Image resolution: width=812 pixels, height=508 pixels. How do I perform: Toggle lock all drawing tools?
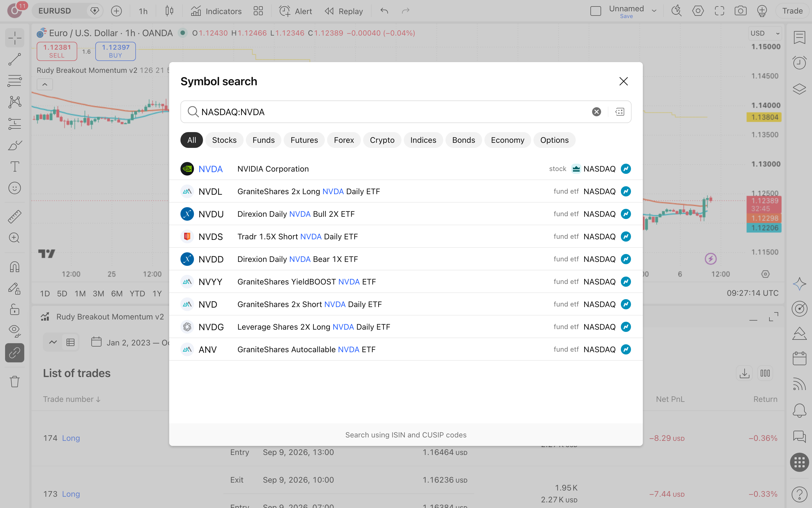[x=14, y=310]
